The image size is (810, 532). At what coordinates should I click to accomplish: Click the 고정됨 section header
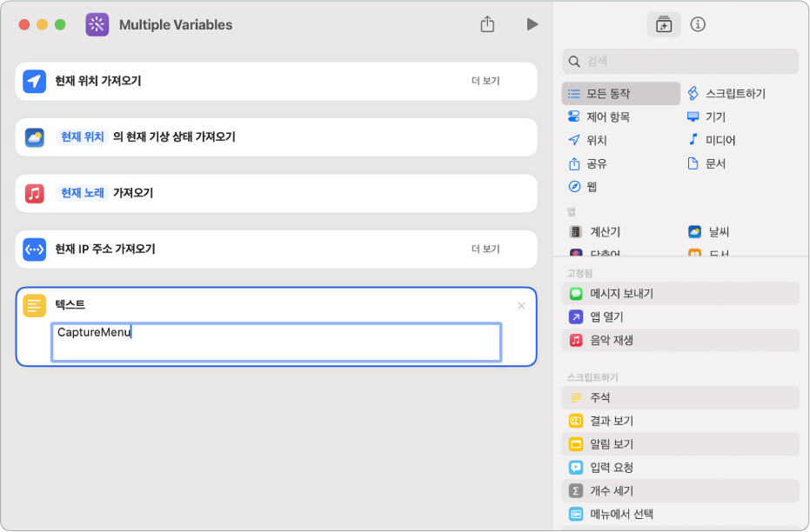(579, 273)
